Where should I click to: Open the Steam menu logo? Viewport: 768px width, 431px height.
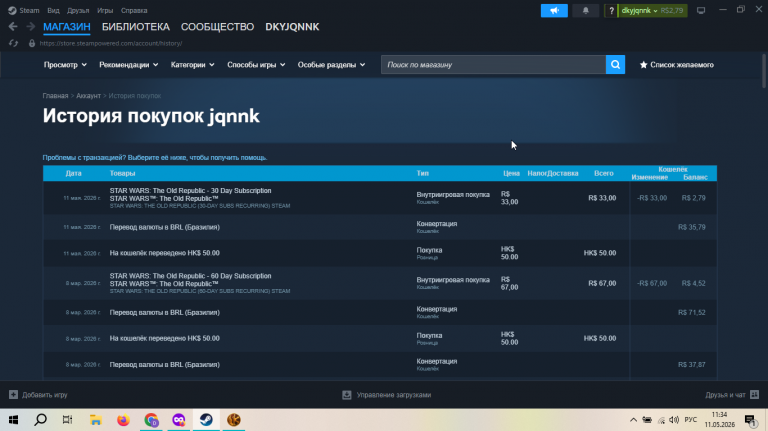pyautogui.click(x=12, y=10)
